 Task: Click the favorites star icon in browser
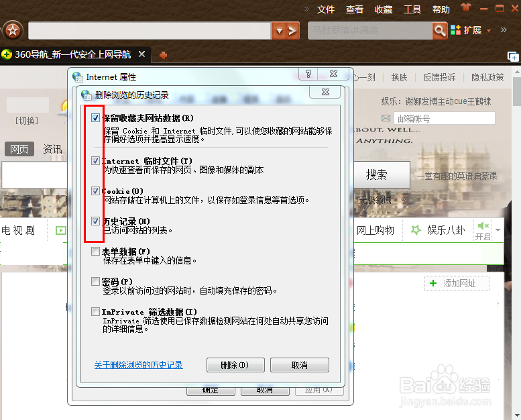click(x=13, y=31)
